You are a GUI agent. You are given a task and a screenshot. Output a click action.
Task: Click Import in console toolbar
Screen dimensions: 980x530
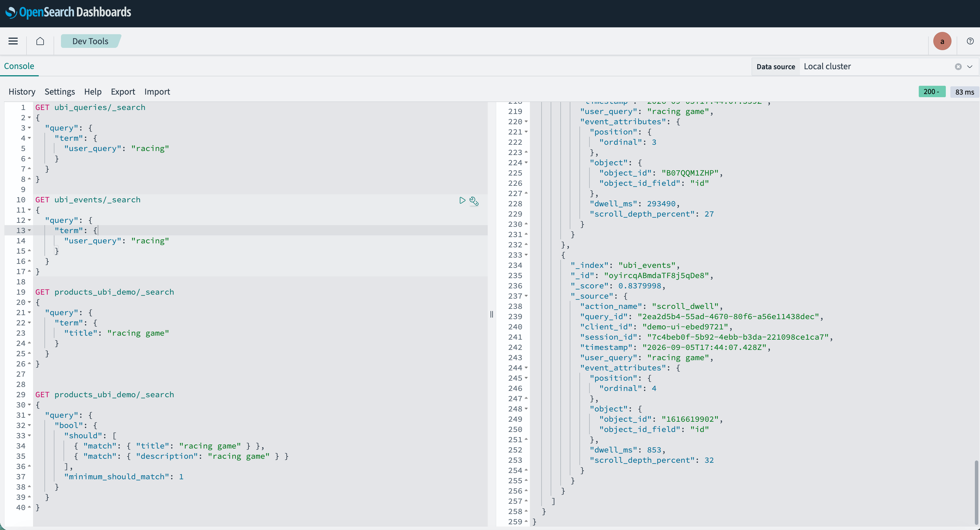point(157,92)
